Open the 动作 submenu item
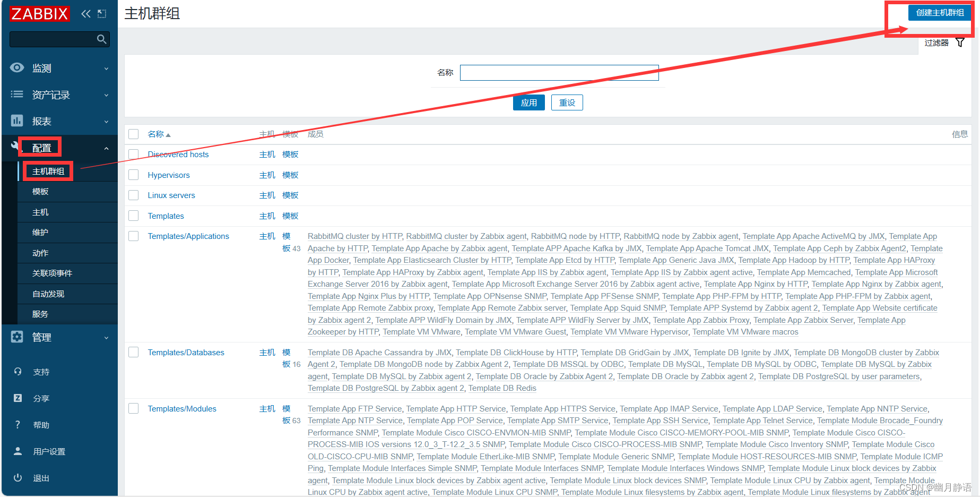Screen dimensions: 980x497 [x=40, y=253]
